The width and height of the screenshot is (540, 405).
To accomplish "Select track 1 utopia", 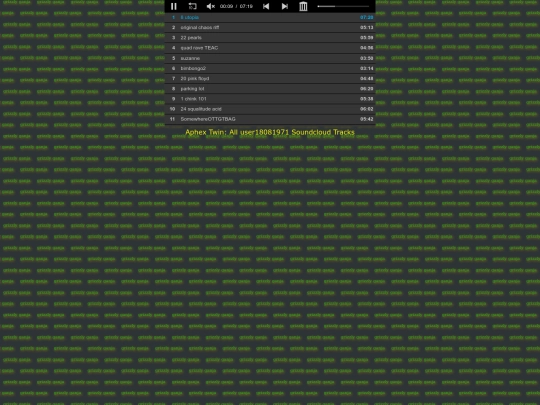I will point(270,17).
